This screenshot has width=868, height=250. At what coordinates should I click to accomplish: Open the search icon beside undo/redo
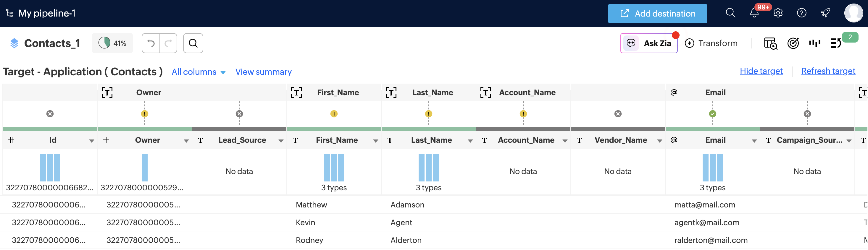point(193,43)
